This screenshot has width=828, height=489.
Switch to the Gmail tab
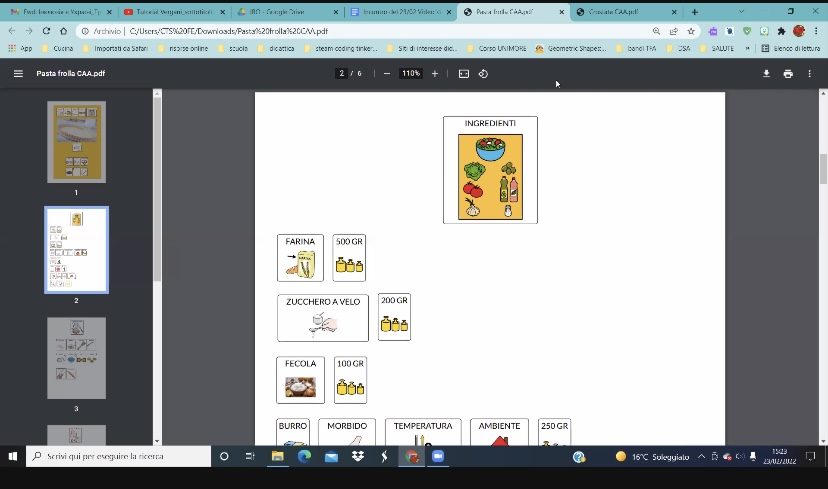tap(61, 12)
